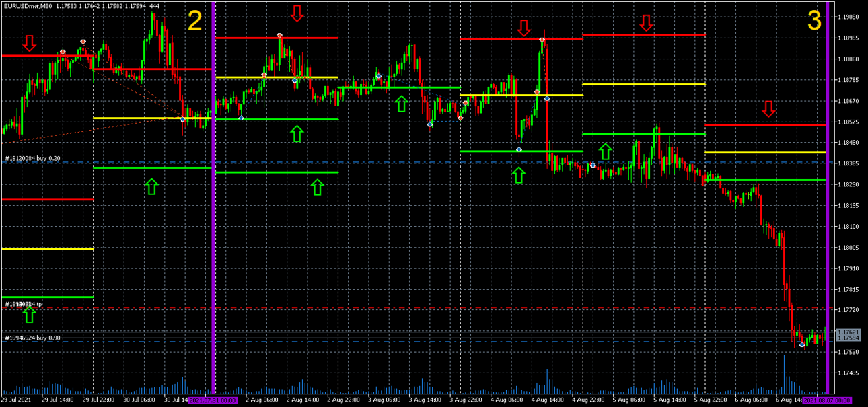
Task: Click the 1.18670 price scale label
Action: pyautogui.click(x=849, y=101)
